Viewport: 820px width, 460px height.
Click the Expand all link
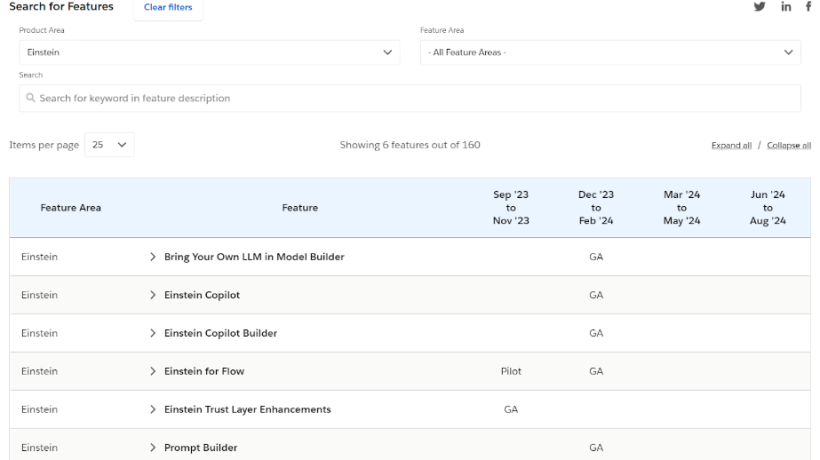pos(731,145)
